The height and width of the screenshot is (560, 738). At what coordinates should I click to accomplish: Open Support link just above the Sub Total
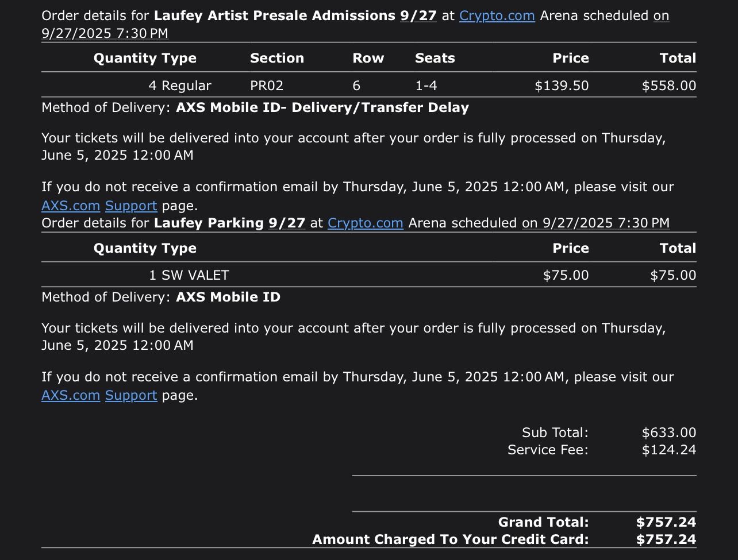pyautogui.click(x=131, y=395)
